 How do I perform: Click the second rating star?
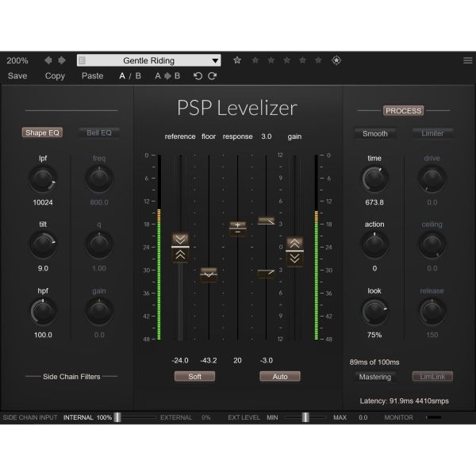pos(255,60)
